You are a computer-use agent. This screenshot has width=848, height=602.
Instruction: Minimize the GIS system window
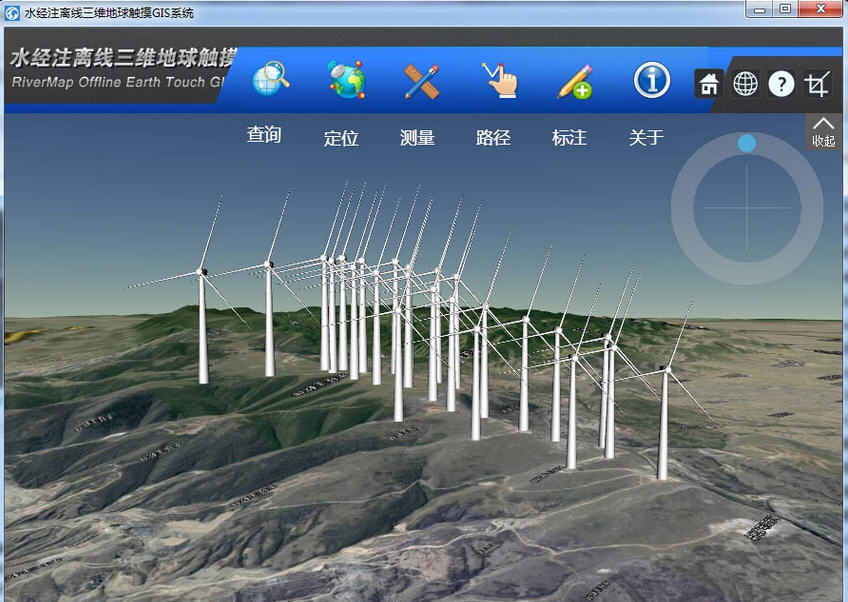point(759,9)
